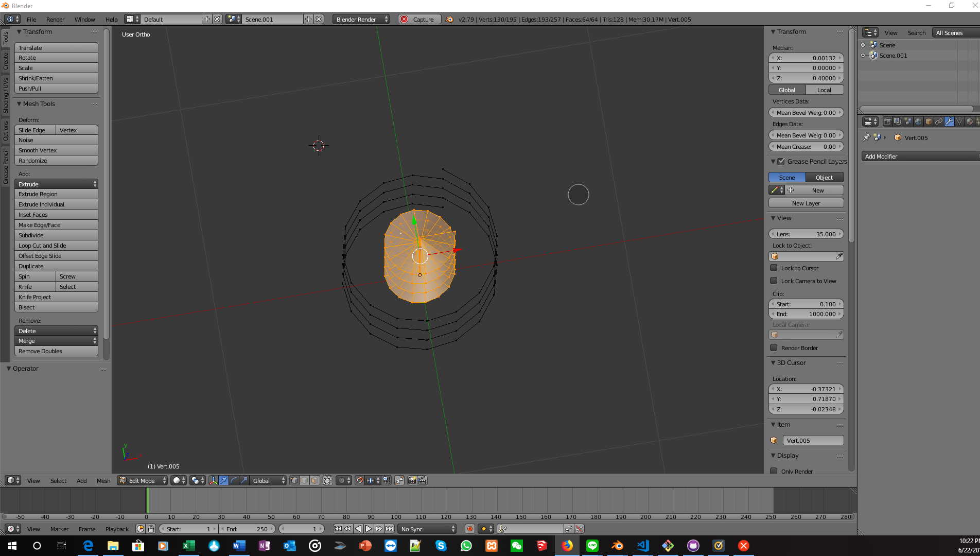Viewport: 980px width, 556px height.
Task: Jump to the first frame
Action: pos(338,529)
